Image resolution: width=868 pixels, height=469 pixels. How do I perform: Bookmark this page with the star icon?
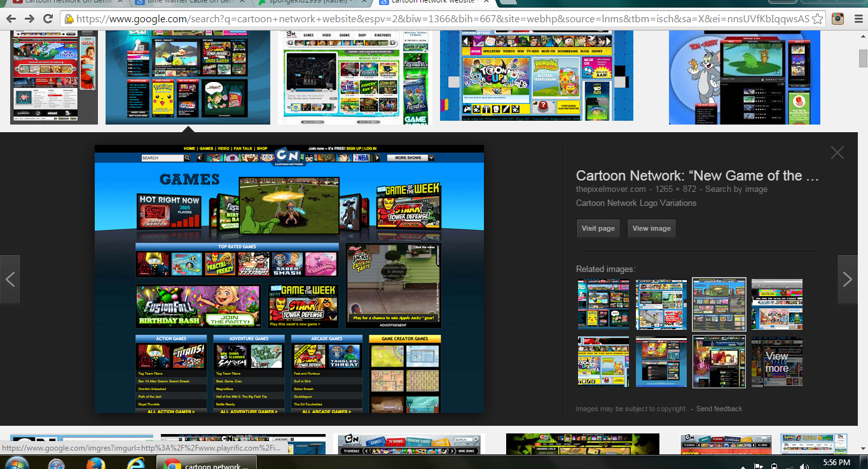pos(817,18)
